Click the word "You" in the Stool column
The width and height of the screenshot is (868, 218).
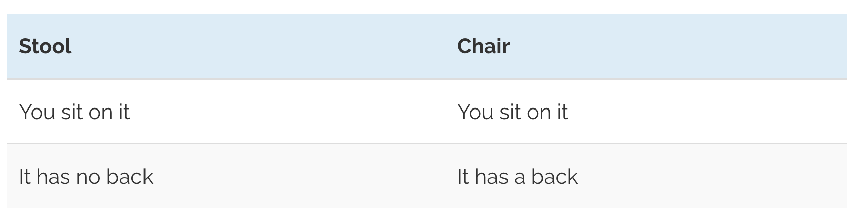point(36,112)
